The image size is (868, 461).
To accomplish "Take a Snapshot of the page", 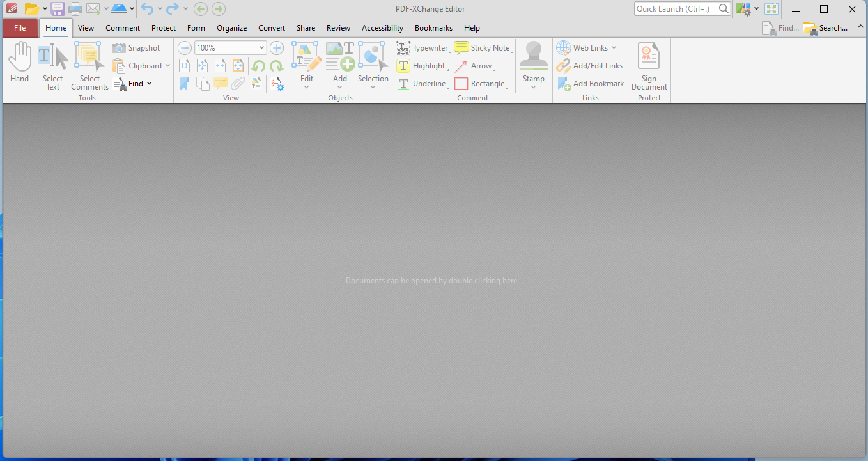I will pos(136,48).
